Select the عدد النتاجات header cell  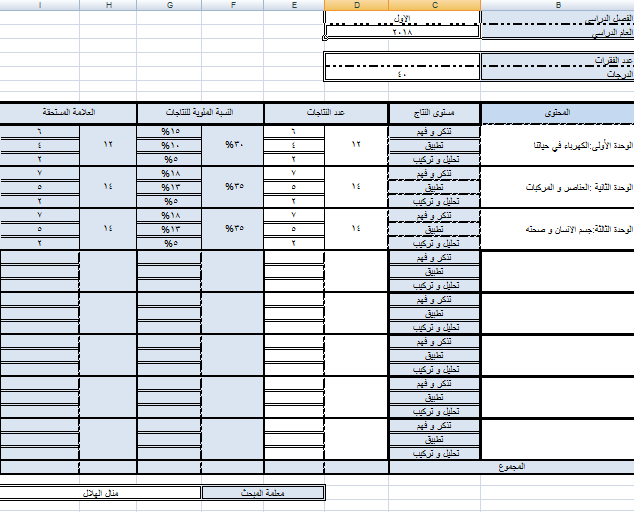click(x=325, y=112)
